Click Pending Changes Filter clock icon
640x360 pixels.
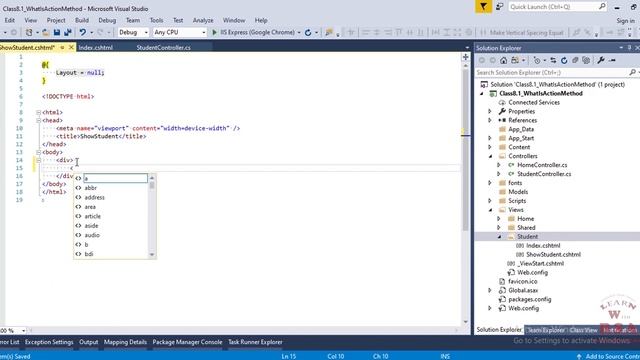537,60
